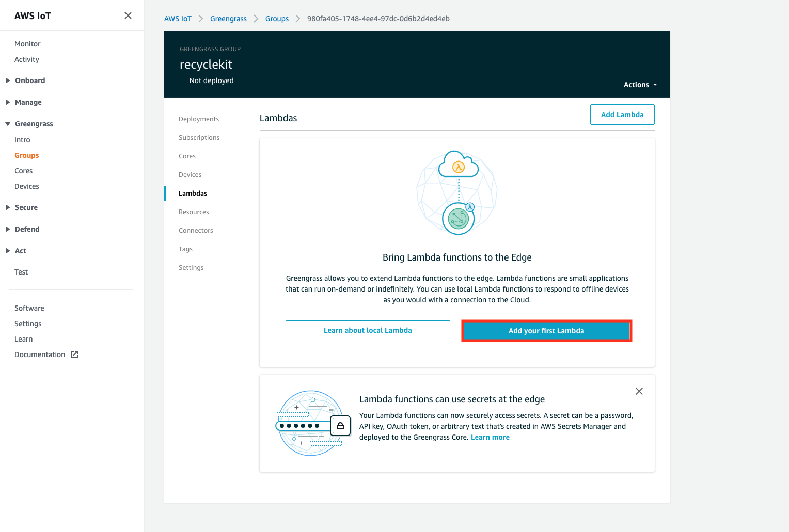The height and width of the screenshot is (532, 789).
Task: Go to AWS IoT breadcrumb
Action: (x=178, y=19)
